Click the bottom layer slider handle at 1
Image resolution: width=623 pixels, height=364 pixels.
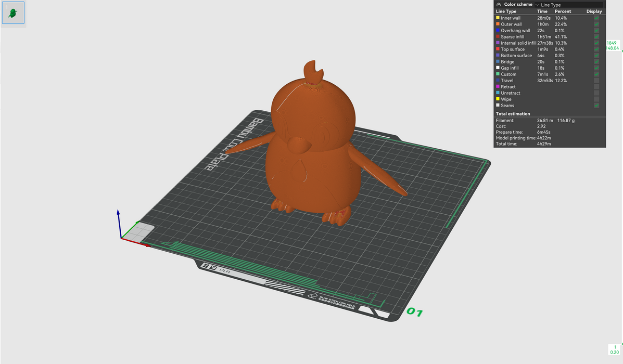pyautogui.click(x=615, y=349)
